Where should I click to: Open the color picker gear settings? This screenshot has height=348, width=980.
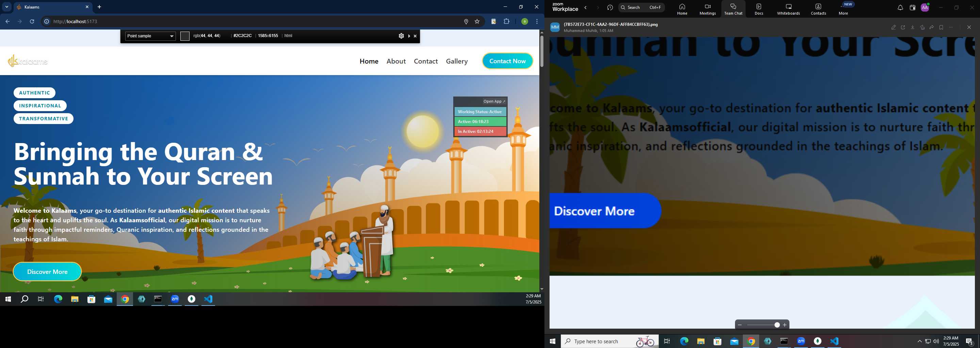(x=401, y=36)
